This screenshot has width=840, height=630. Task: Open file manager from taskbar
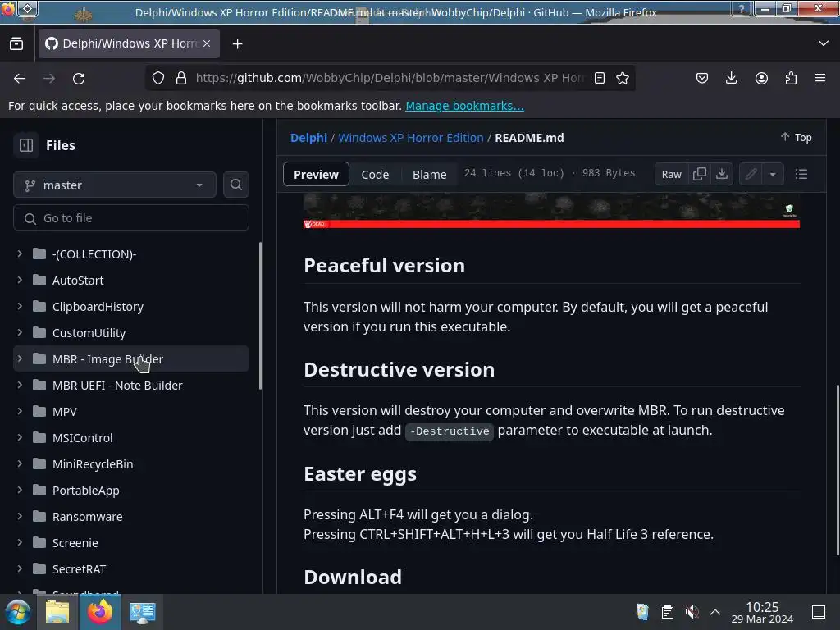pos(57,612)
